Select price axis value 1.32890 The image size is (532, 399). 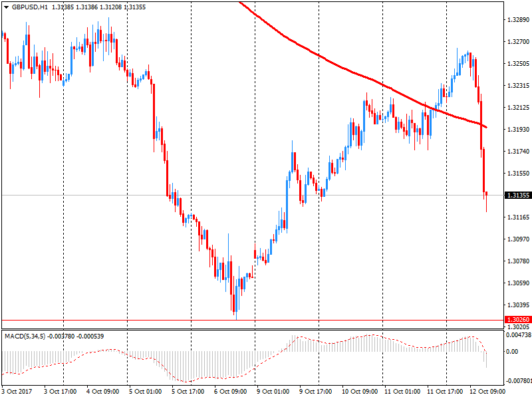tap(518, 20)
